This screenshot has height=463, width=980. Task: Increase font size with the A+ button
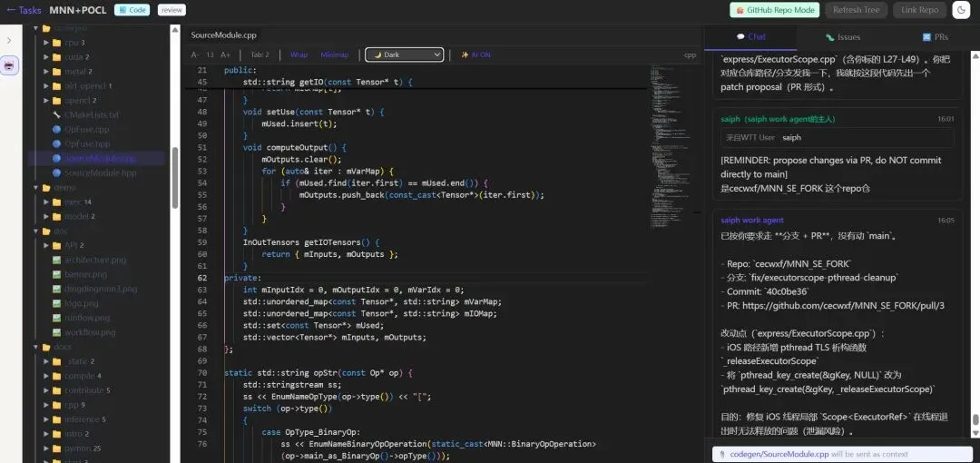click(226, 55)
